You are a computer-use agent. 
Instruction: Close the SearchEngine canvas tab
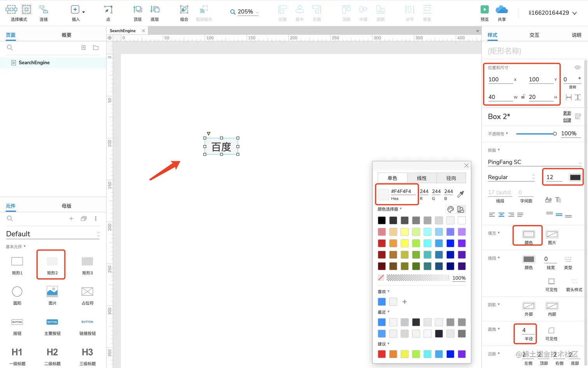(x=143, y=31)
